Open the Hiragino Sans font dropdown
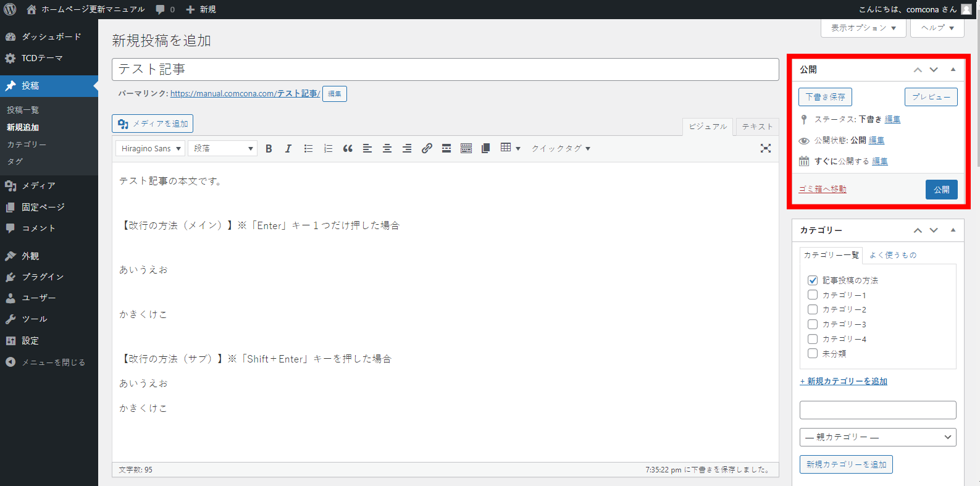The height and width of the screenshot is (486, 980). [x=150, y=149]
